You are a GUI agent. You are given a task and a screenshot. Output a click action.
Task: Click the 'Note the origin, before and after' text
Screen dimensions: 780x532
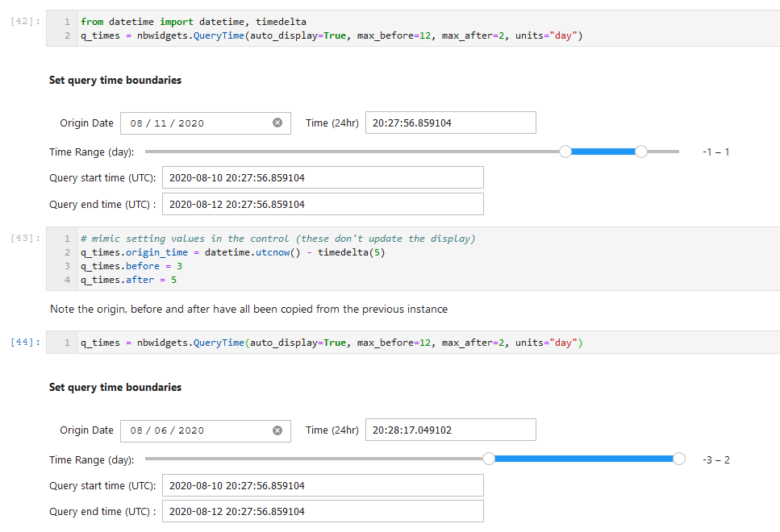(x=248, y=309)
